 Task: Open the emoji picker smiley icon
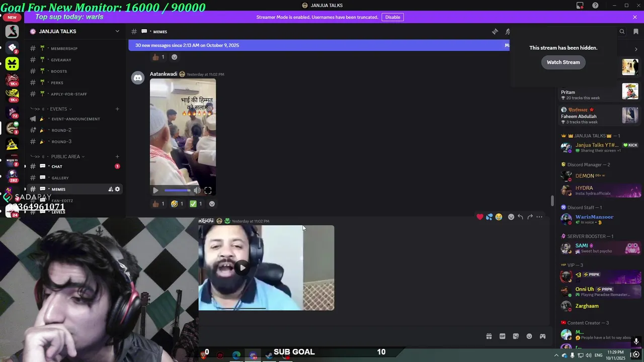click(529, 336)
